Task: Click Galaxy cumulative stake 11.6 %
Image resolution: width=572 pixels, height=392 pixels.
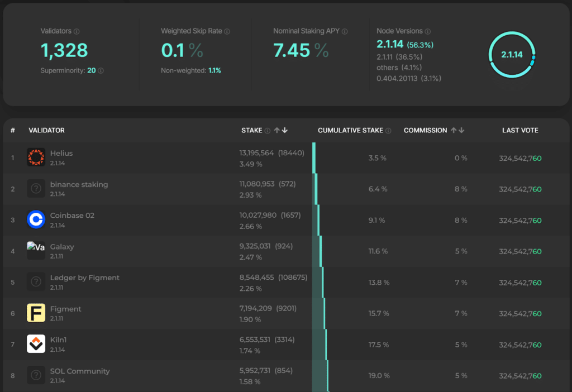Action: click(378, 251)
